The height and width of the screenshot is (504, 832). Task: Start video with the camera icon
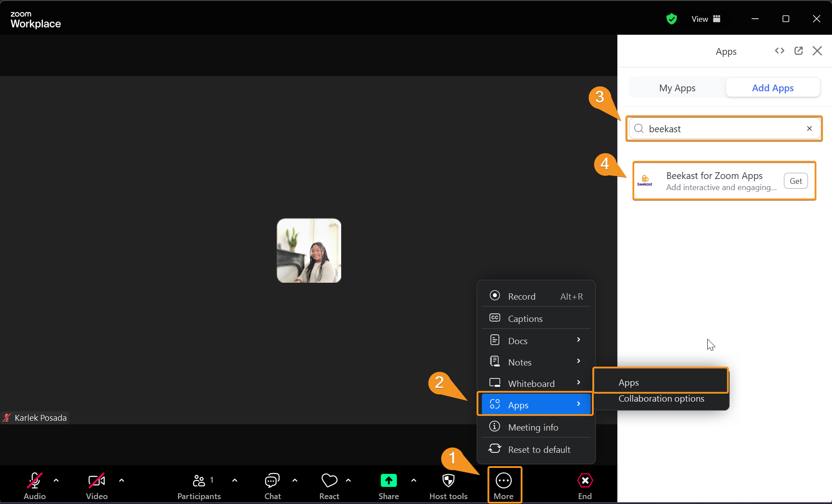97,481
